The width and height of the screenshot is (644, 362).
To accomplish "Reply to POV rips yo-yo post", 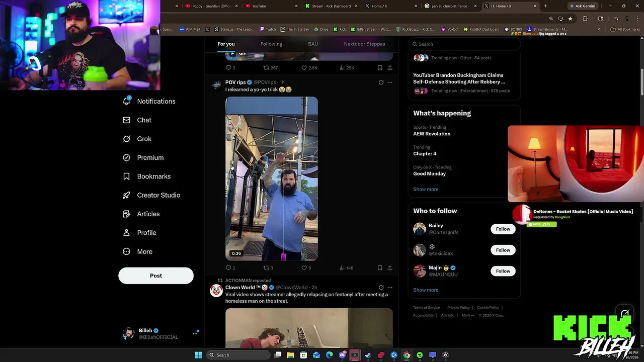I will click(230, 268).
